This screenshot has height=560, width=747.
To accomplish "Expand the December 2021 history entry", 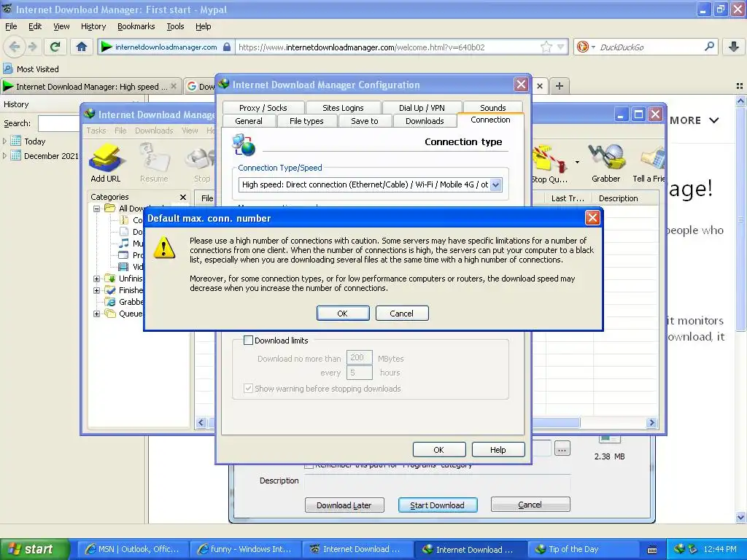I will tap(5, 155).
